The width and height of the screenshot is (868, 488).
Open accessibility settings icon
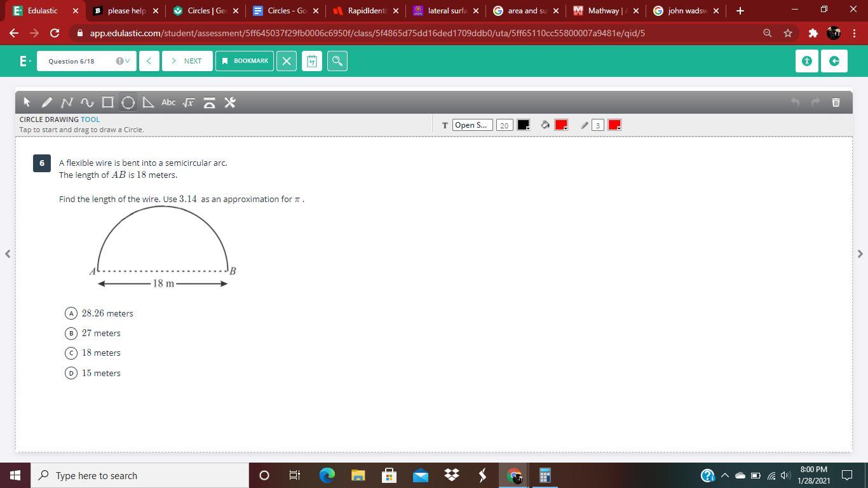point(807,61)
